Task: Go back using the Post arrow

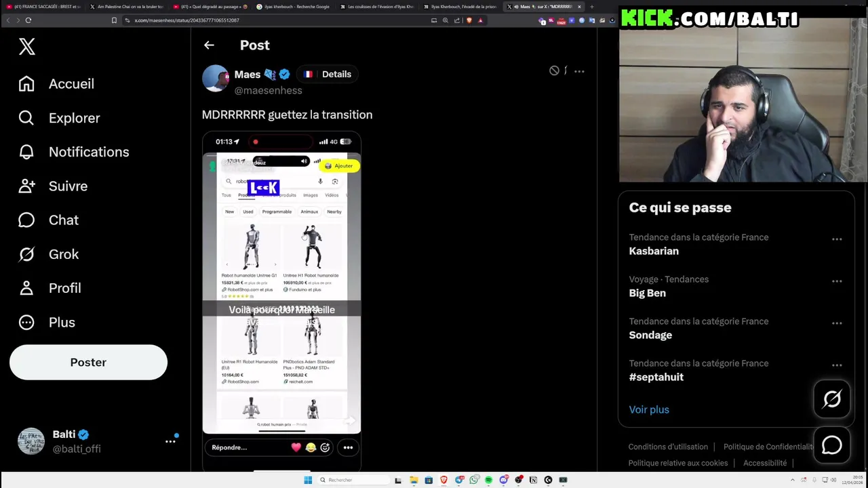Action: [x=209, y=45]
